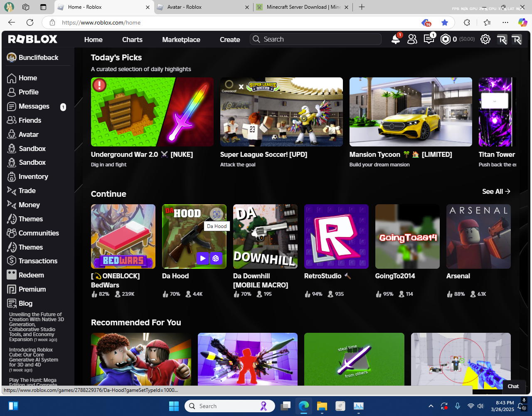Go to Charts in the top navigation
The image size is (532, 416).
[x=132, y=40]
